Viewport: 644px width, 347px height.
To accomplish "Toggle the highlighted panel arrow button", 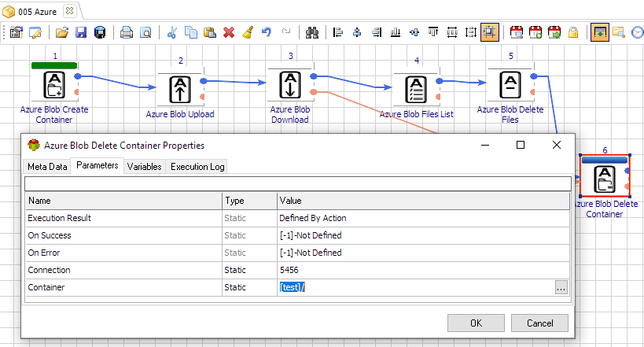I will (600, 32).
